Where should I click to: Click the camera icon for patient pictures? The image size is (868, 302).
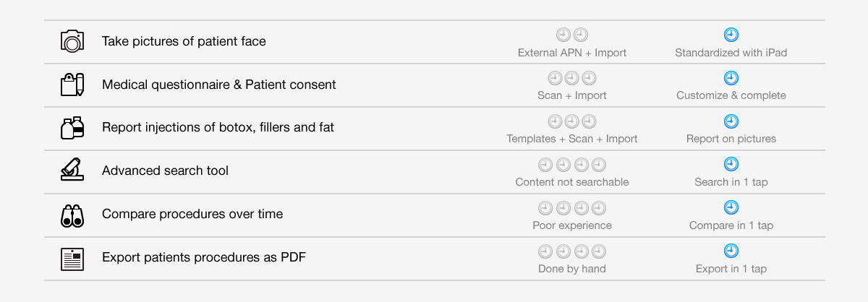(72, 40)
